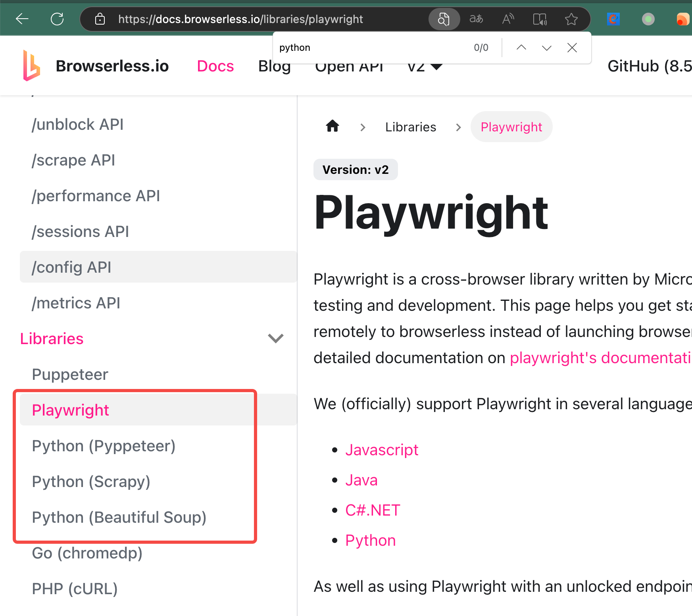692x616 pixels.
Task: Click the Libraries breadcrumb
Action: coord(411,127)
